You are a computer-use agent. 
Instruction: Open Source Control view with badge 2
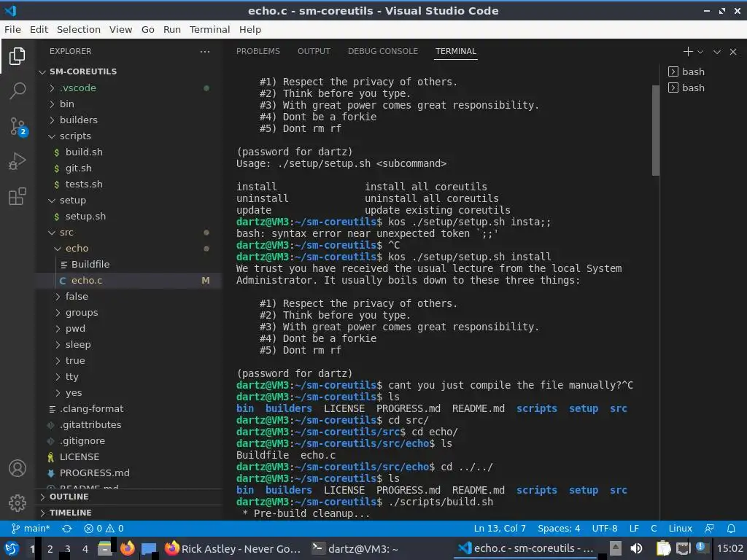tap(18, 127)
